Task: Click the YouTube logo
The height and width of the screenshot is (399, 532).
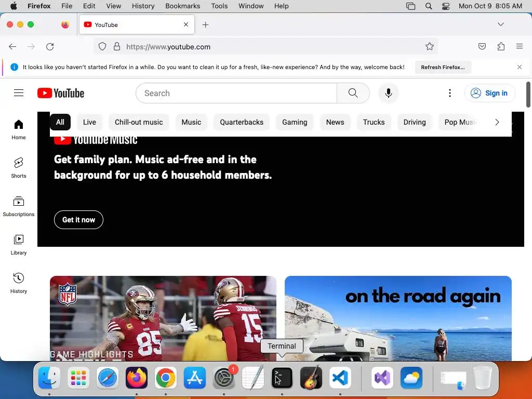Action: click(61, 93)
